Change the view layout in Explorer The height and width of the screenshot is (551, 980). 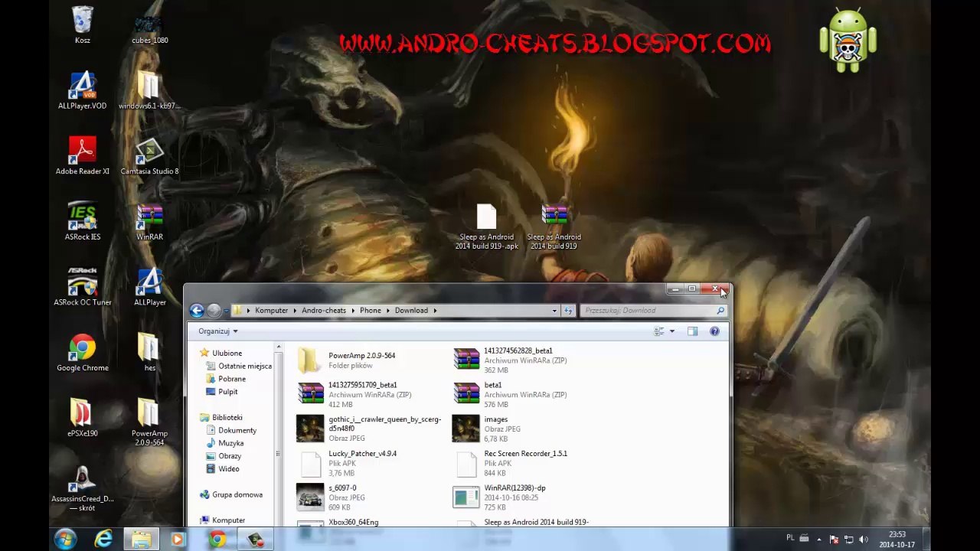[658, 331]
